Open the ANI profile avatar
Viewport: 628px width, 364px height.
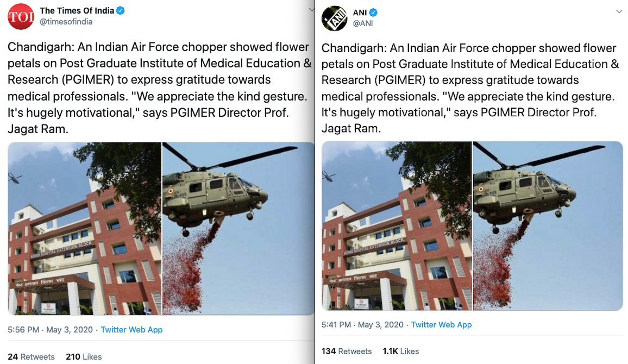coord(335,18)
